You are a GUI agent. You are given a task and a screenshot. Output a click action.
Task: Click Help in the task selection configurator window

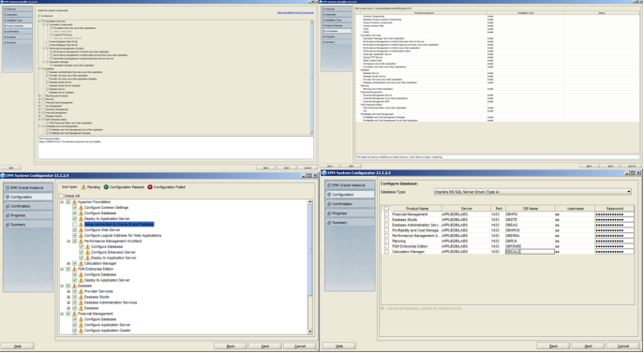(x=17, y=346)
